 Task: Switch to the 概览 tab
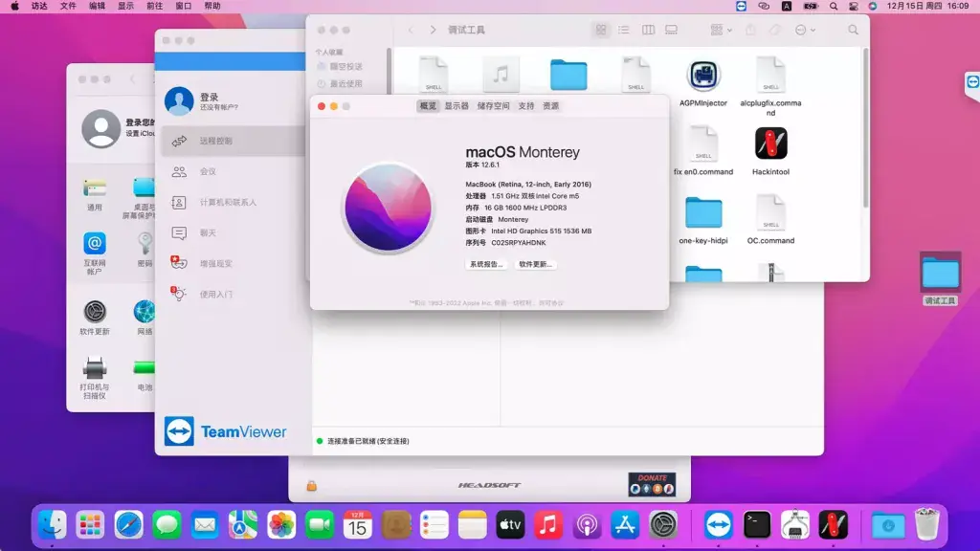pos(428,106)
